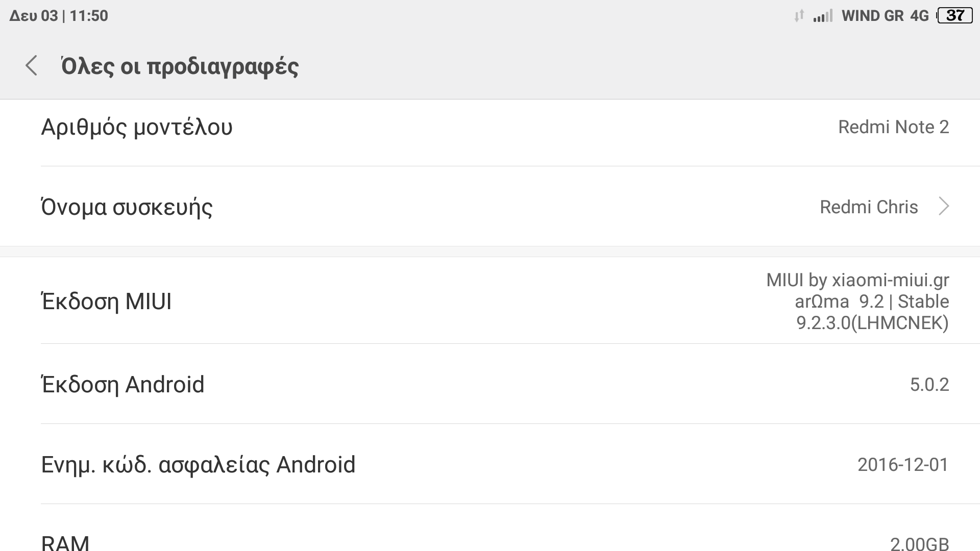Tap the Redmi Note 2 model value
Viewport: 980px width, 551px height.
893,127
